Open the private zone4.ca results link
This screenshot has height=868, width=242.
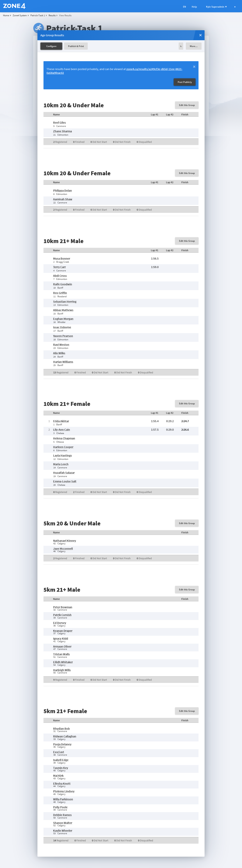tap(154, 69)
